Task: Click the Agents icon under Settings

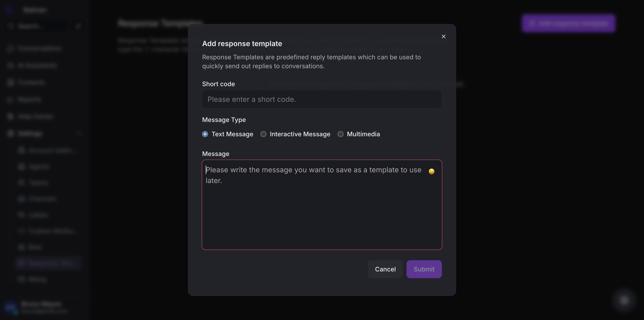Action: (21, 167)
